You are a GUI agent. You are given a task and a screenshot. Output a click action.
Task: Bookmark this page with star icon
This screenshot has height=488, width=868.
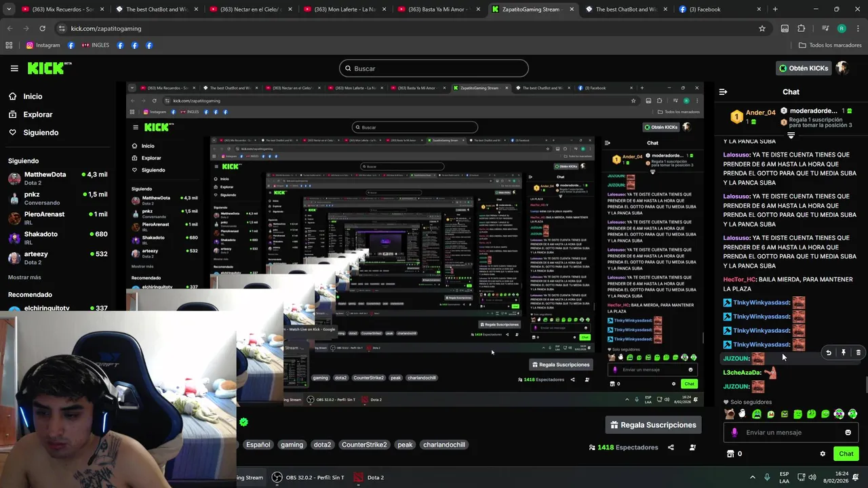click(762, 28)
